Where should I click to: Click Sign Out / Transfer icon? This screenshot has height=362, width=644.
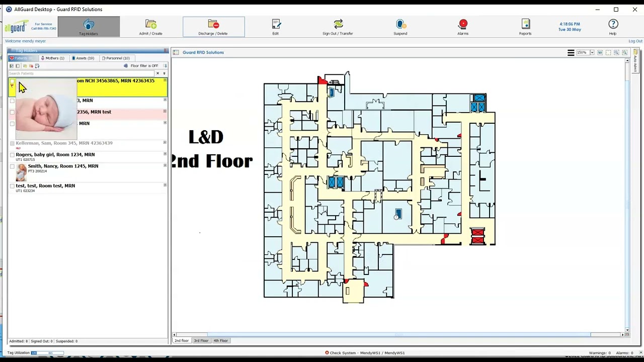pos(338,24)
